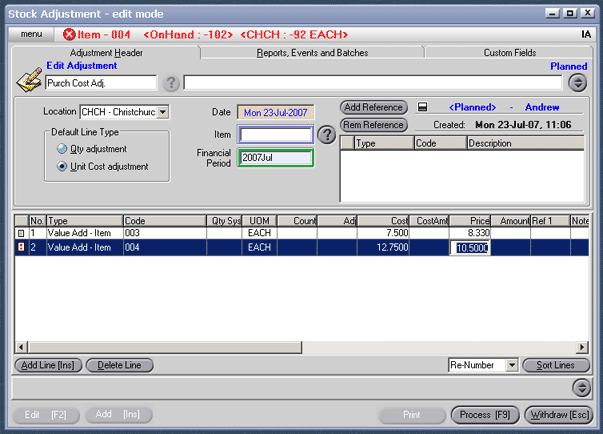The height and width of the screenshot is (434, 603).
Task: Open the Re-Number dropdown arrow
Action: [511, 365]
